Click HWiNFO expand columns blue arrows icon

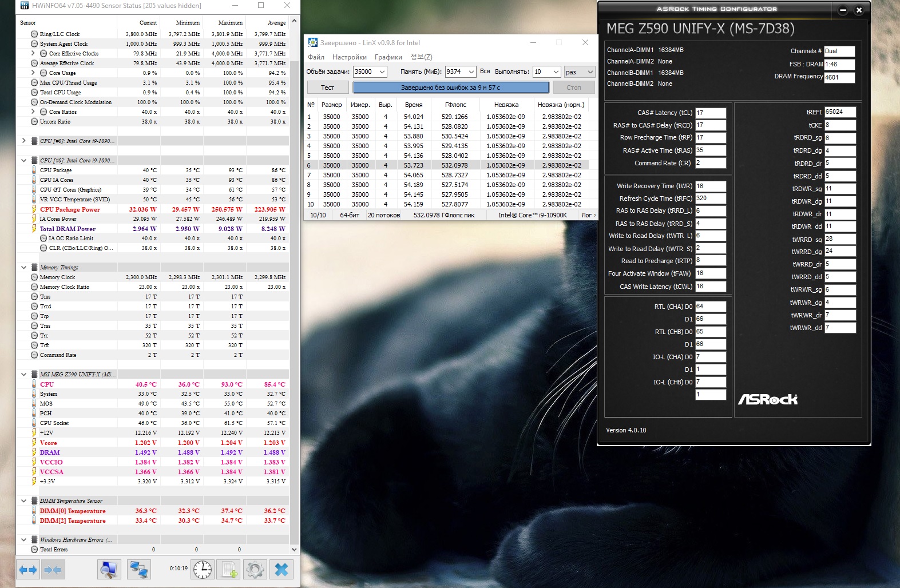[x=28, y=570]
